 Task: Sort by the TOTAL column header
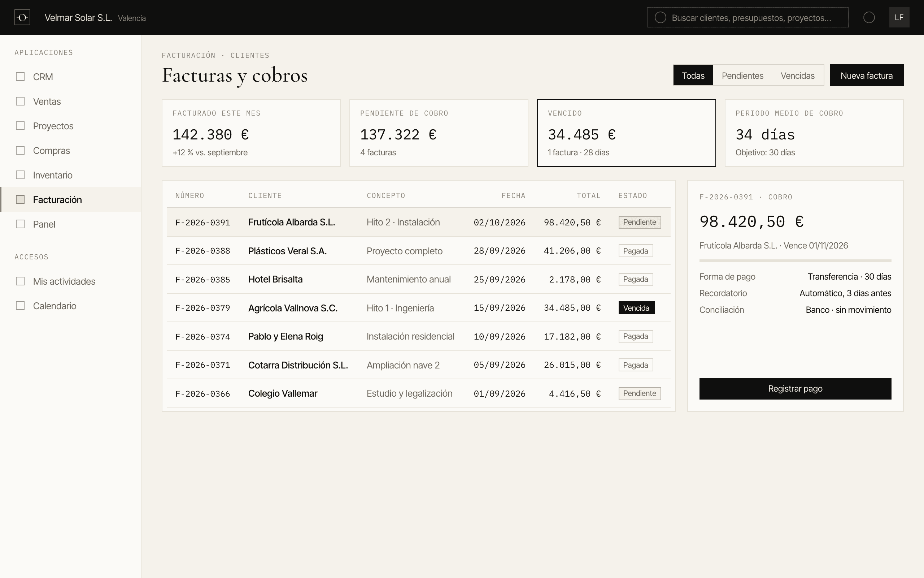coord(588,196)
